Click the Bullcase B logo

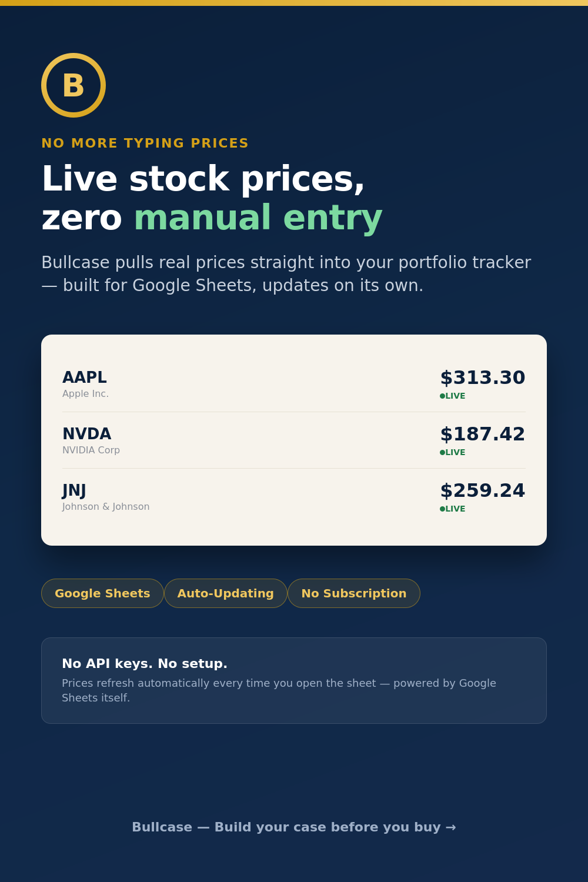click(x=73, y=85)
